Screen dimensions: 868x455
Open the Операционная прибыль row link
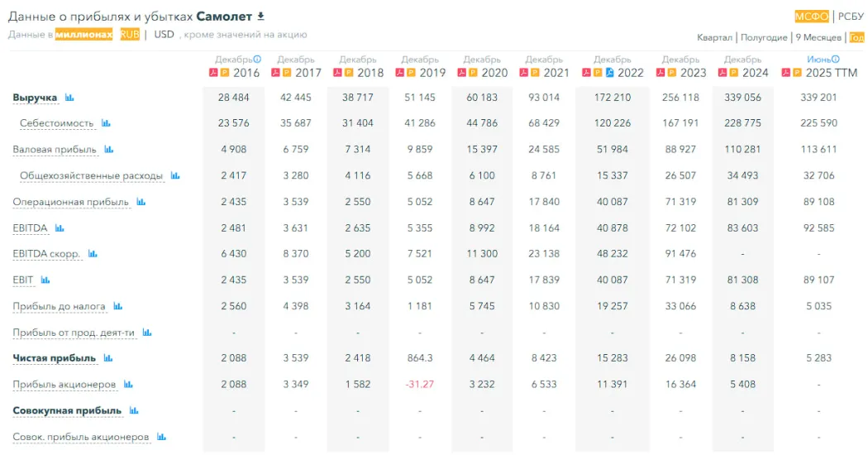(71, 202)
